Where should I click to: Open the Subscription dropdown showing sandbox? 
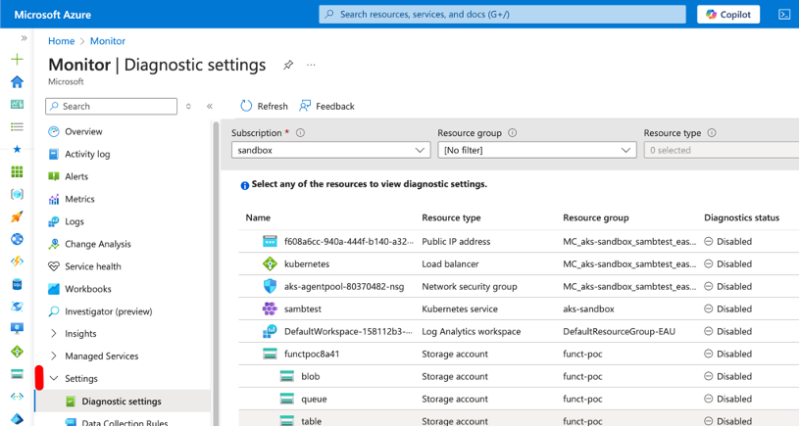[330, 150]
